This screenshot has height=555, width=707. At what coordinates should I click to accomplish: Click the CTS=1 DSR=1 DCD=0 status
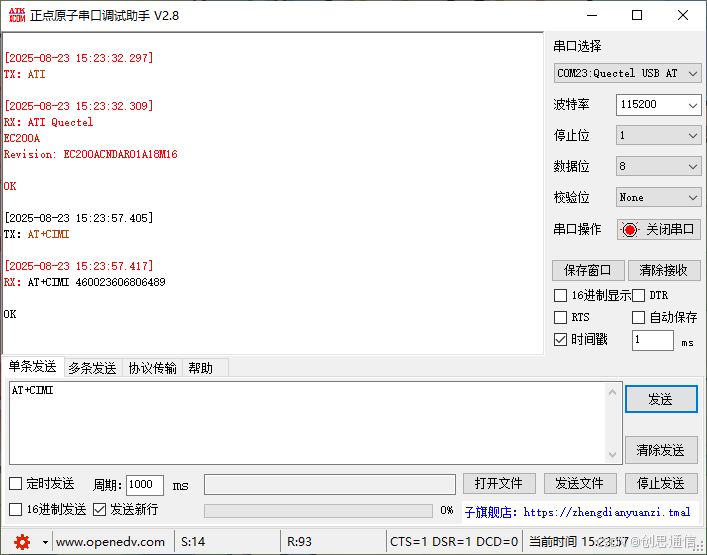click(454, 542)
